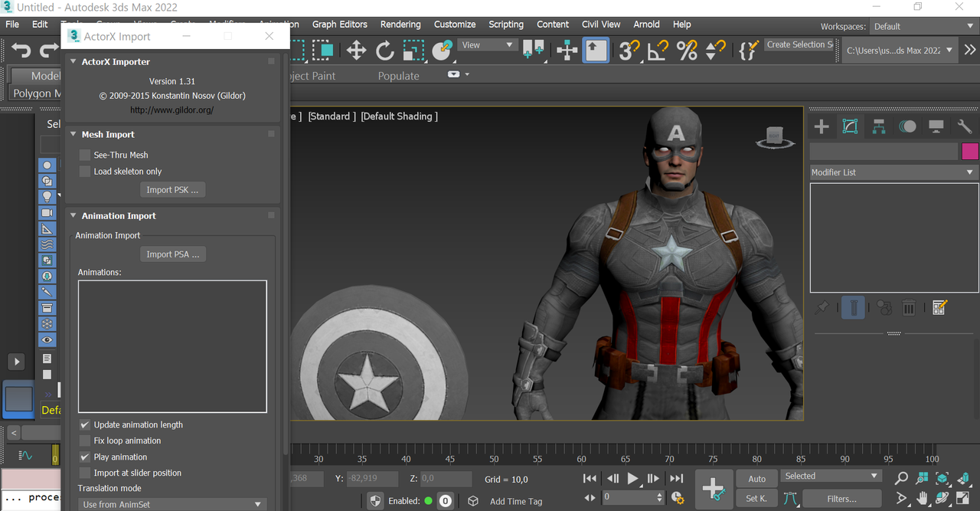Select the Move (Select and Move) tool
Image resolution: width=980 pixels, height=511 pixels.
coord(356,51)
